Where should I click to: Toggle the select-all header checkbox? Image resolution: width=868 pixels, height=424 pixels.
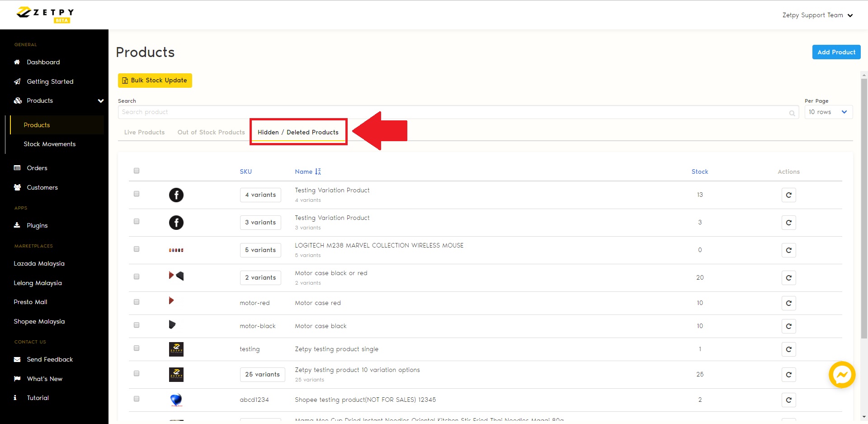tap(137, 171)
